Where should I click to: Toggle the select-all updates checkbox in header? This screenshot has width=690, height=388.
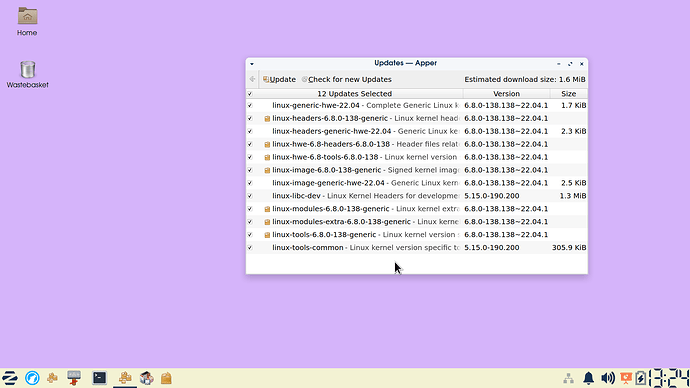point(250,94)
